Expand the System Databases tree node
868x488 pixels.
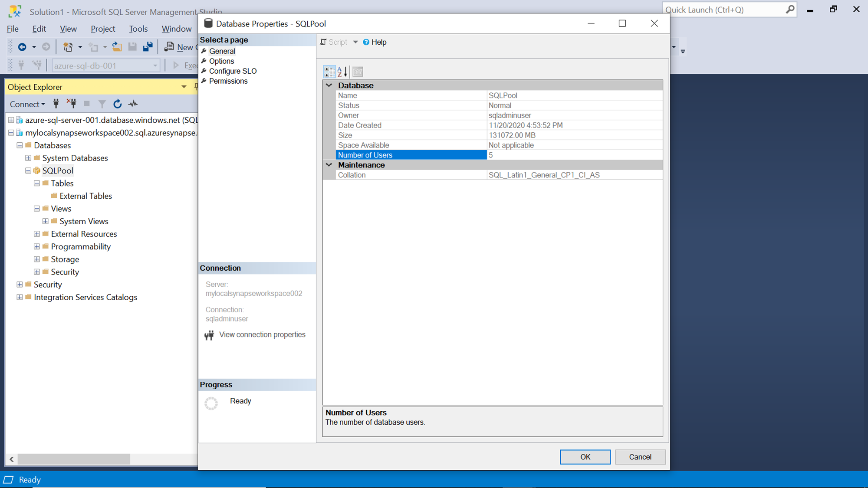[x=28, y=158]
